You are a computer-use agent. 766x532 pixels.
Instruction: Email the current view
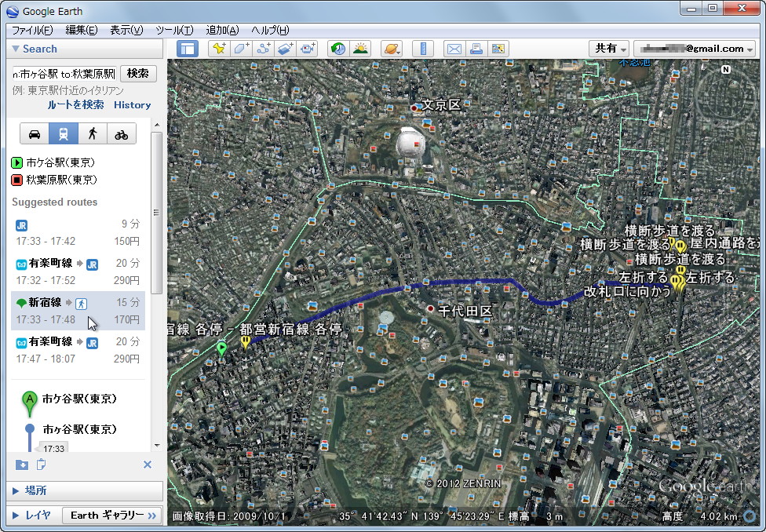[x=454, y=49]
